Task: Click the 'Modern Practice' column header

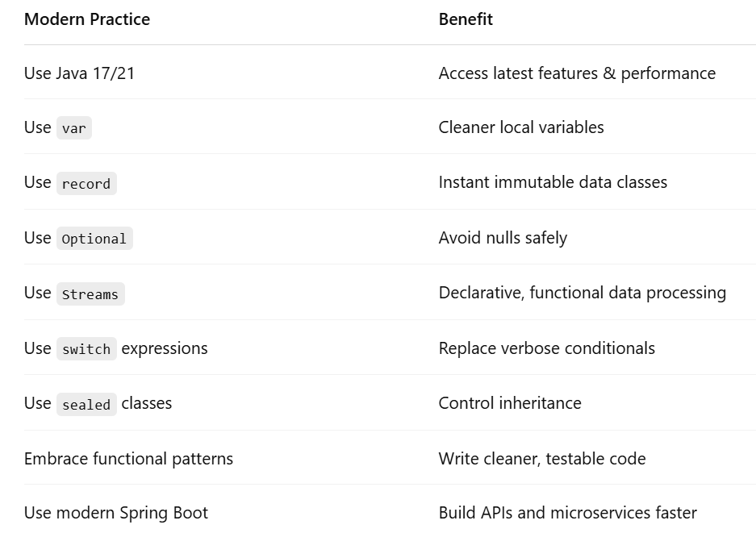Action: point(87,20)
